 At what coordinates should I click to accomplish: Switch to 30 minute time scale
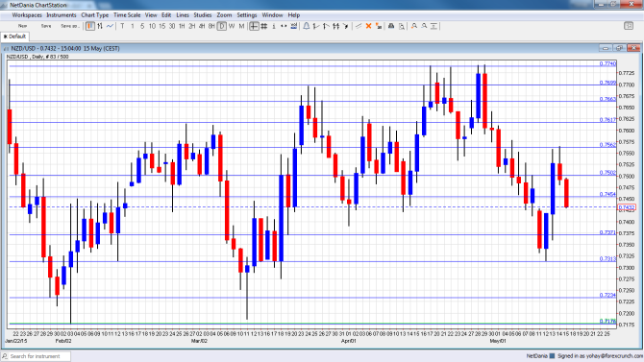pos(172,26)
